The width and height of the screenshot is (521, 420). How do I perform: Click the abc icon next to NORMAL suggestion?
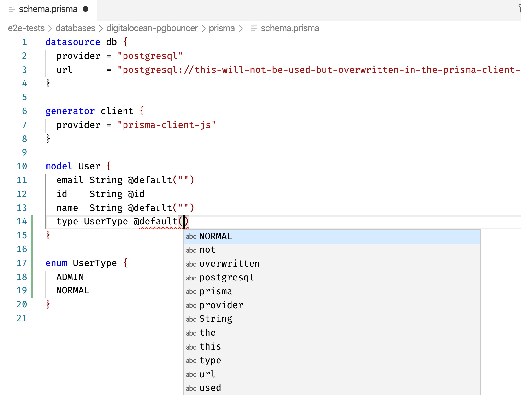click(x=191, y=237)
